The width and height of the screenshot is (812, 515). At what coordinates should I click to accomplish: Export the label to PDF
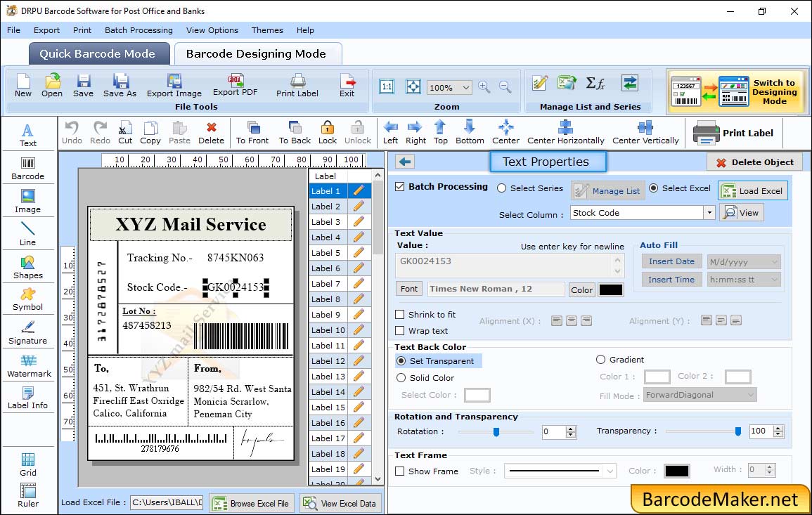click(235, 85)
